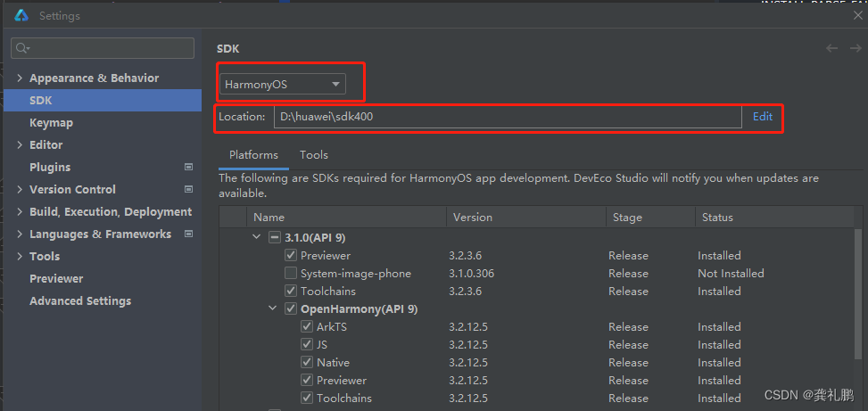Uncheck Toolchains version 3.2.12.5

pyautogui.click(x=307, y=398)
